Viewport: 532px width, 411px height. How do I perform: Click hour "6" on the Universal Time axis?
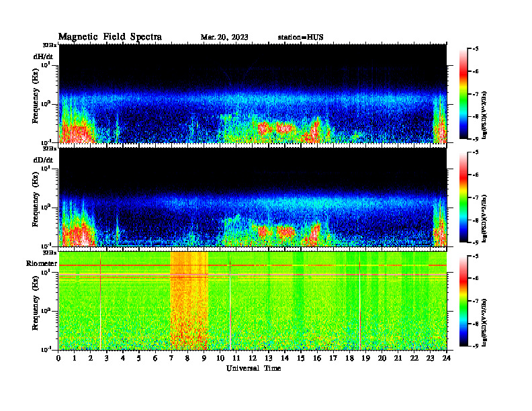pos(155,358)
